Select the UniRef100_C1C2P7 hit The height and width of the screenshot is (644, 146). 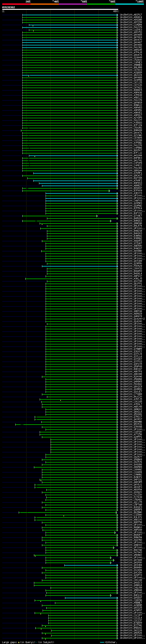[x=131, y=615]
